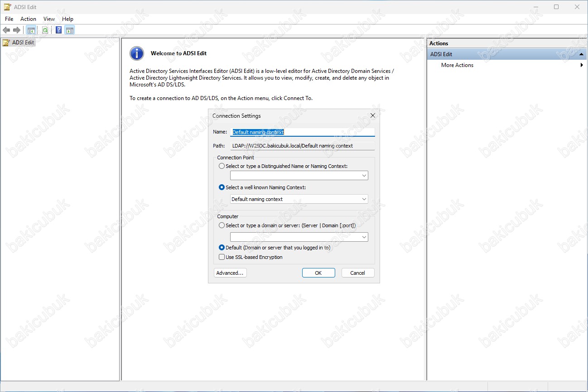Open the View menu
Screen dimensions: 588x392
click(x=49, y=19)
